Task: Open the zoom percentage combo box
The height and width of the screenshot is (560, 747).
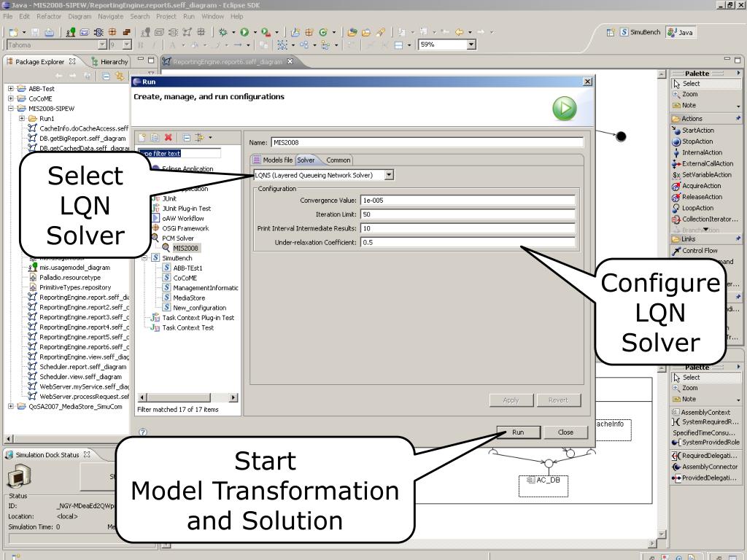Action: pos(471,44)
